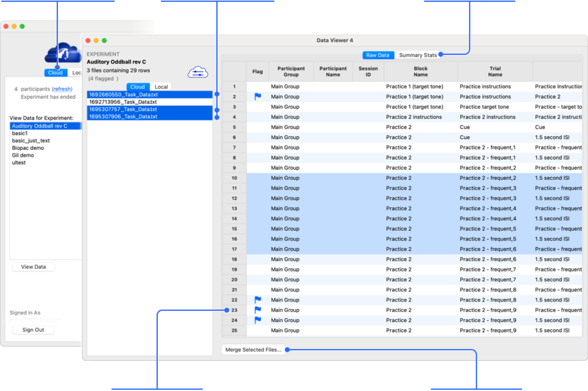Click the Sign Out button

(x=33, y=330)
